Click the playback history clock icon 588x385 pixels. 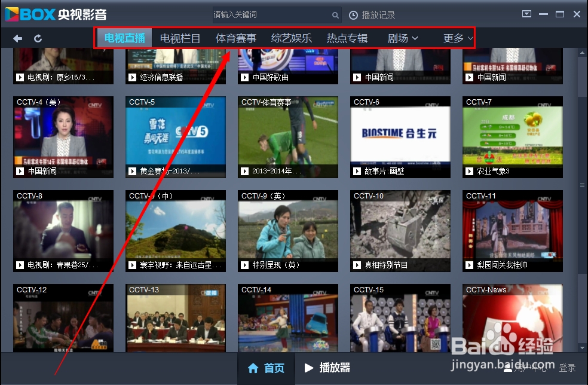[x=353, y=15]
